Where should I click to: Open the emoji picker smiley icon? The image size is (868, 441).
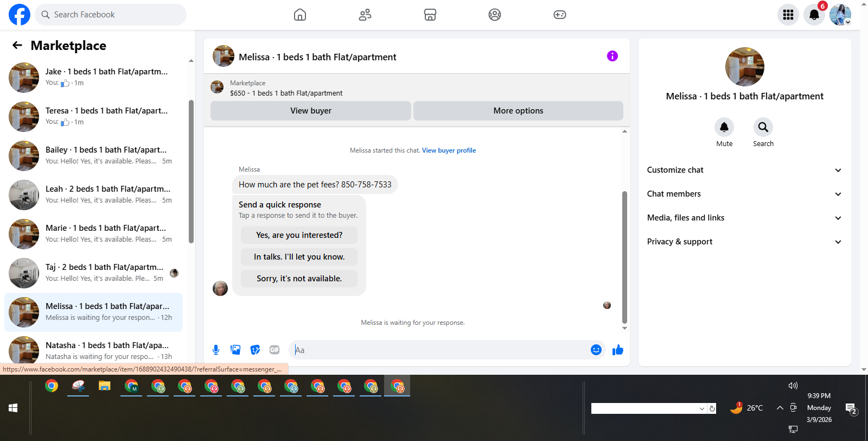coord(596,350)
